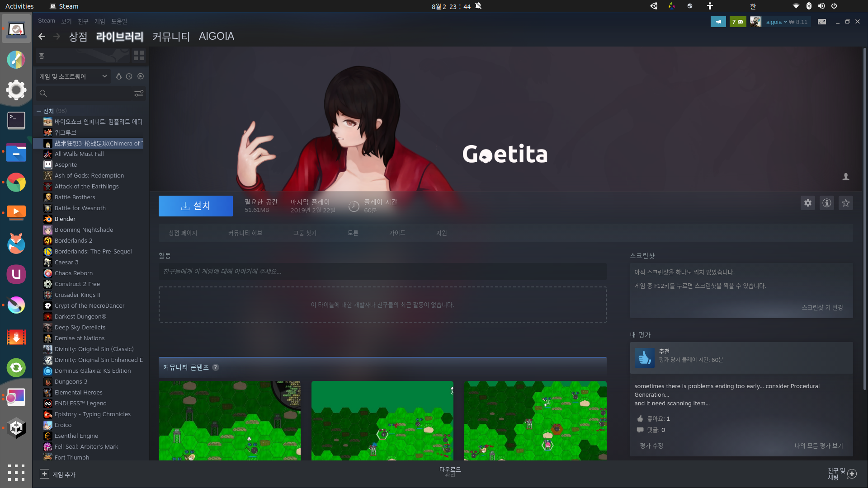Open Support (지원) link
Screen dimensions: 868x488
click(441, 233)
